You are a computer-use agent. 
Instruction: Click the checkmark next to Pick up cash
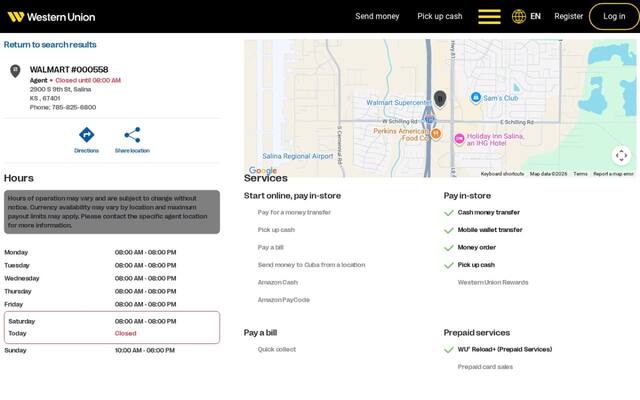pos(449,265)
